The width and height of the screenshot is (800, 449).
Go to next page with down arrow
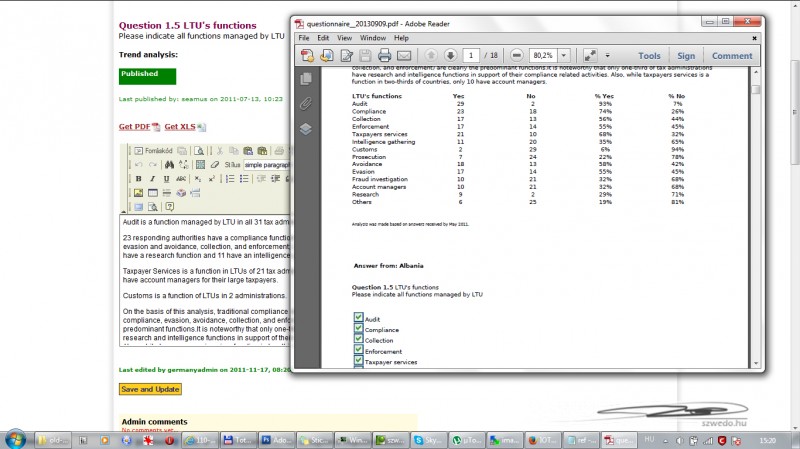coord(451,55)
